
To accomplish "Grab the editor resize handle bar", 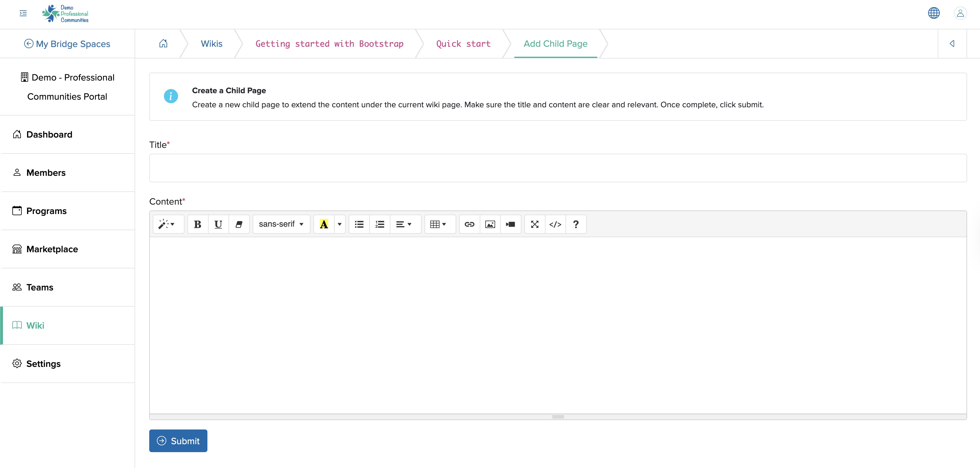I will 558,417.
